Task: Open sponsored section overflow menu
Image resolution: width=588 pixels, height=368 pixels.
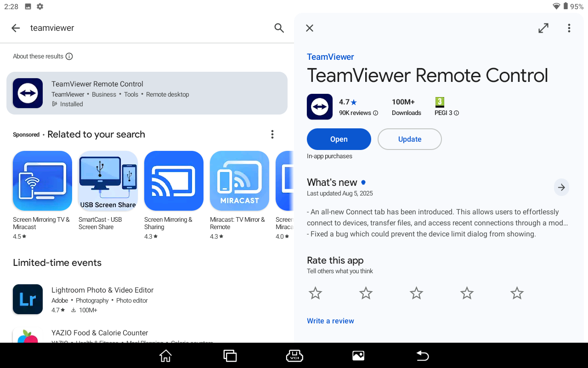Action: point(272,134)
